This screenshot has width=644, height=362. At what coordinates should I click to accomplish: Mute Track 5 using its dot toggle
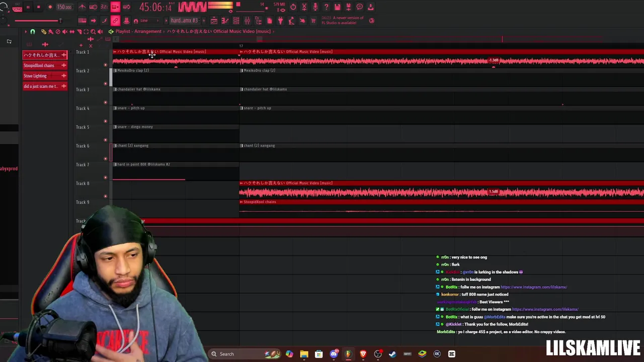[x=105, y=140]
